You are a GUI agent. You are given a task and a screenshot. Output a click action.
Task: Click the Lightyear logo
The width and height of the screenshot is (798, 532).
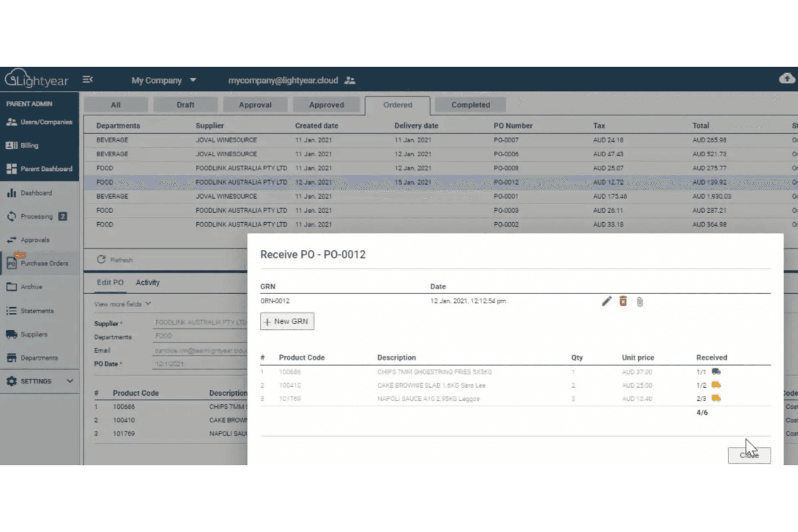click(37, 79)
